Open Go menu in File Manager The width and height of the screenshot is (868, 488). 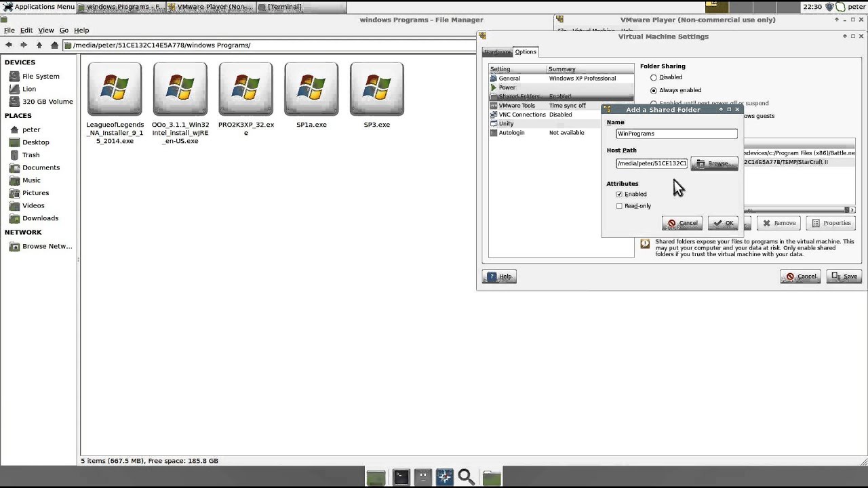[64, 30]
